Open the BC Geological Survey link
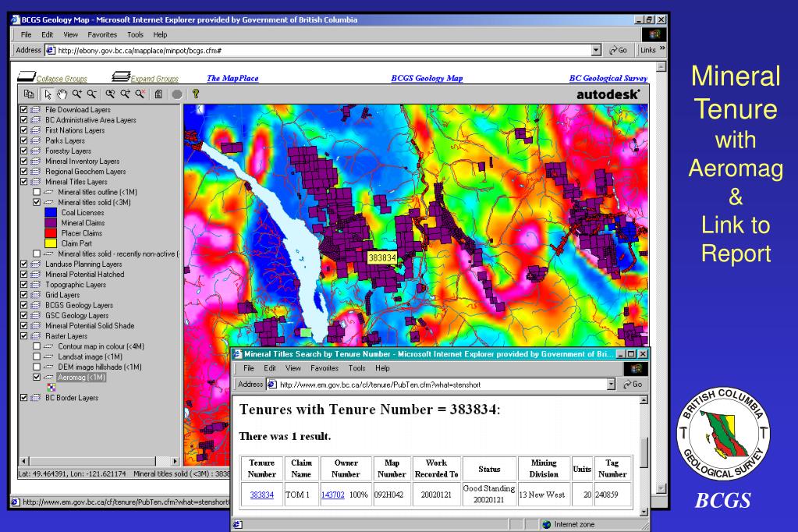Screen dimensions: 798x532 [x=608, y=79]
